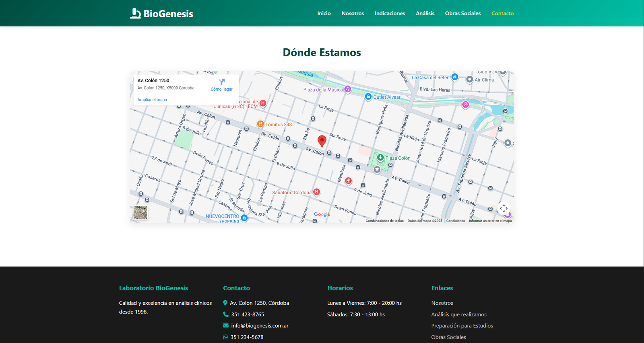This screenshot has height=343, width=644.
Task: Select Sanatorio Córdoba hospital marker
Action: point(317,192)
